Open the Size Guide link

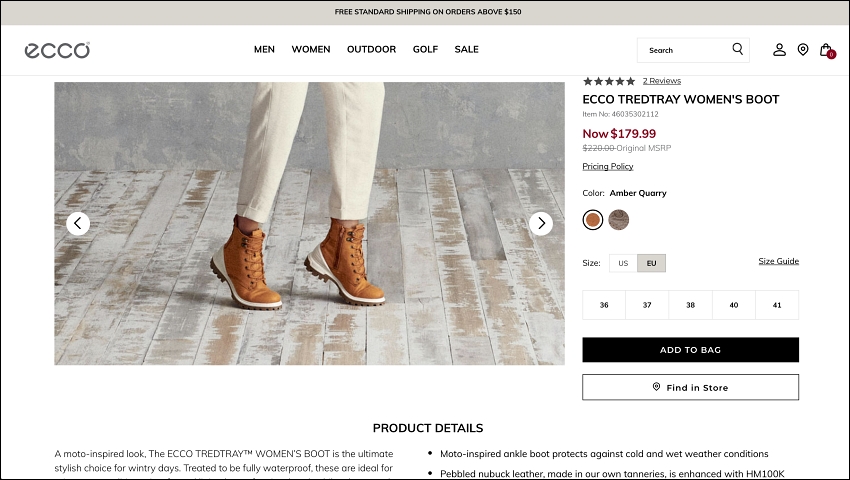[x=778, y=261]
